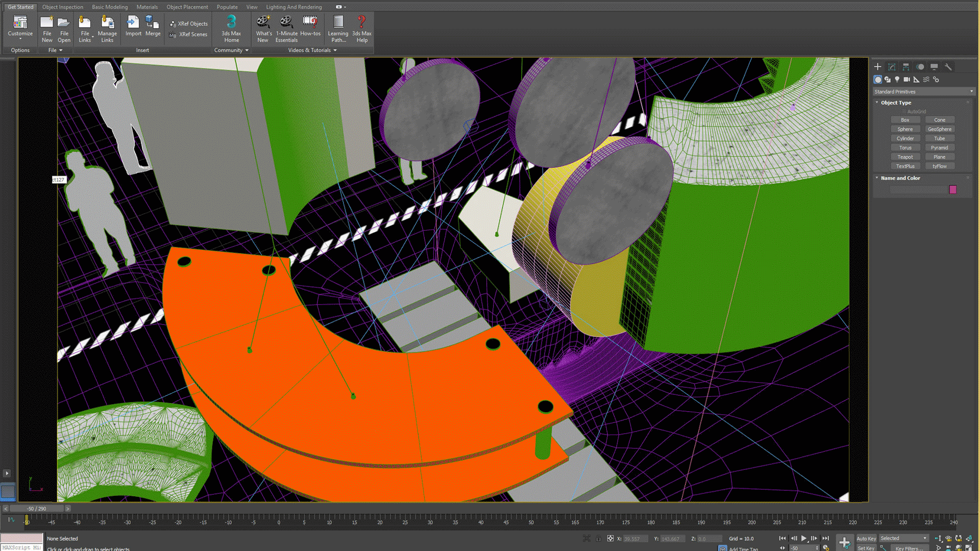Create a Teapot primitive button
Screen dimensions: 980x551
(x=905, y=157)
